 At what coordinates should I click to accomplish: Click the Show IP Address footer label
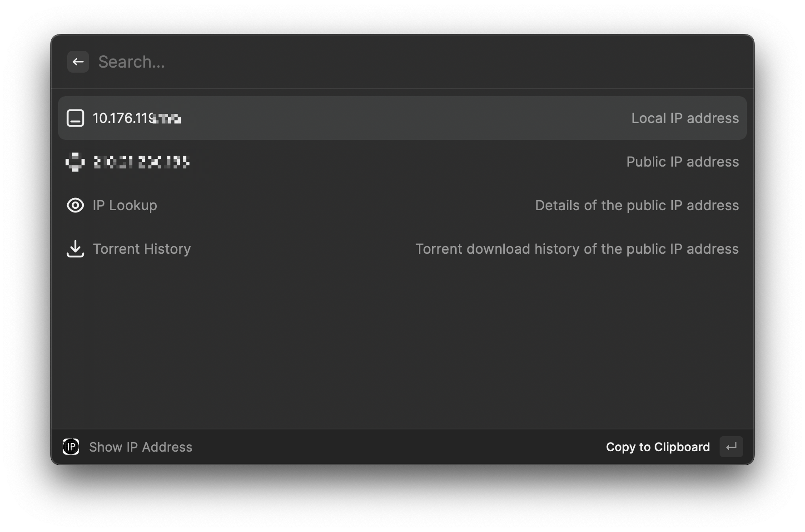tap(140, 447)
